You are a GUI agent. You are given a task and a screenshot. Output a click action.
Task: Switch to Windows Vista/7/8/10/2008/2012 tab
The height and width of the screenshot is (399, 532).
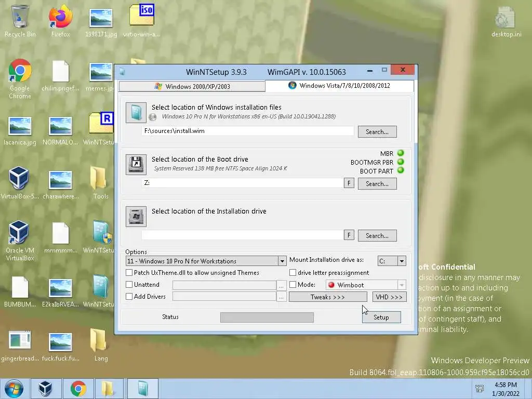point(339,86)
